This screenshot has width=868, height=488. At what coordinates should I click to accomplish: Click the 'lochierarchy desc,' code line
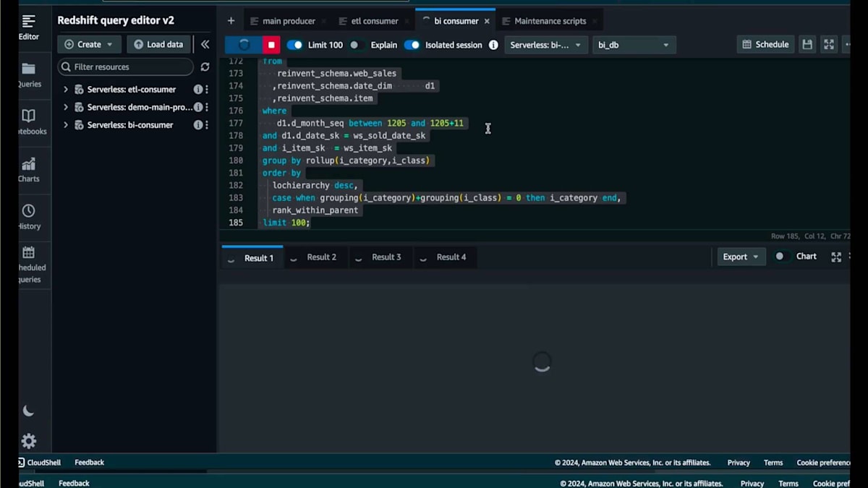tap(315, 186)
